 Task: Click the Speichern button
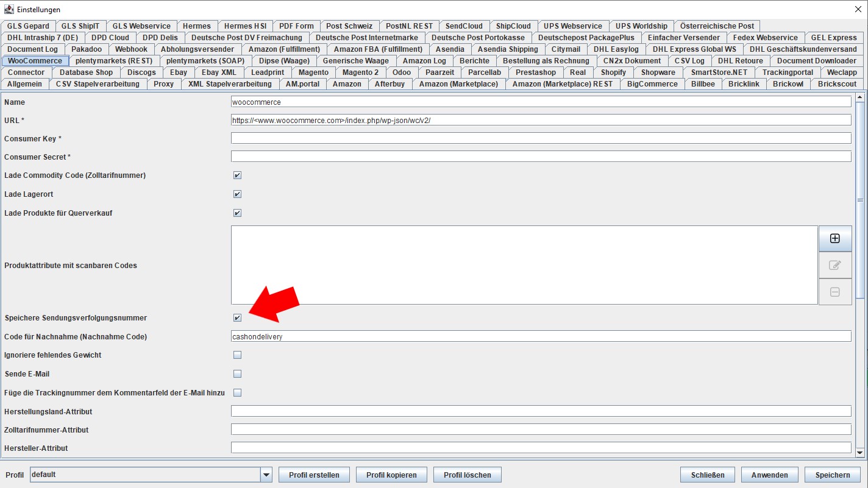point(832,475)
